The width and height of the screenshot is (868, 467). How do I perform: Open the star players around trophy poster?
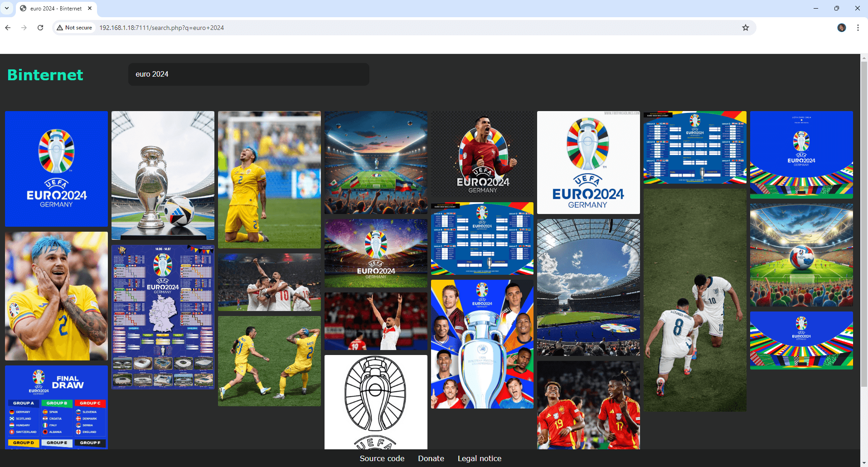point(482,344)
